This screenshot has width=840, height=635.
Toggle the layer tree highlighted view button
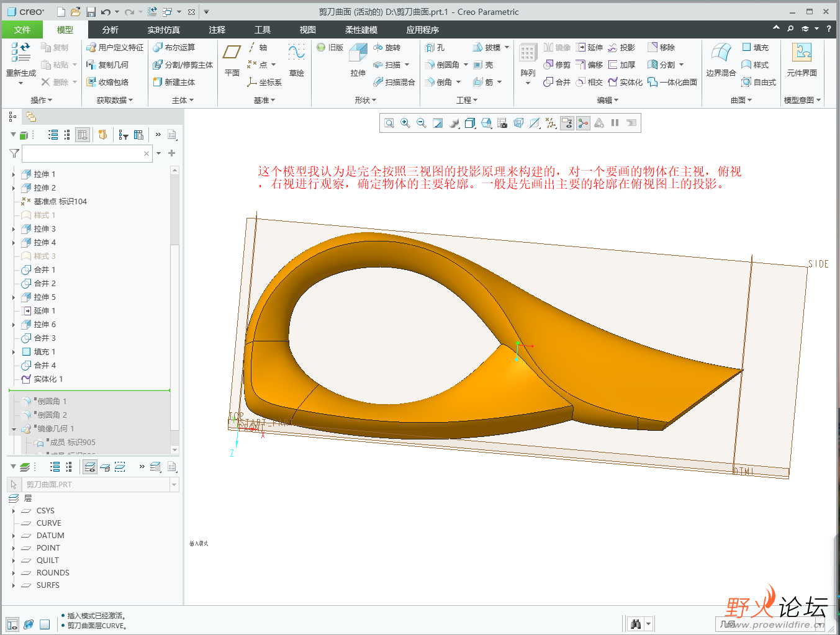(x=90, y=467)
